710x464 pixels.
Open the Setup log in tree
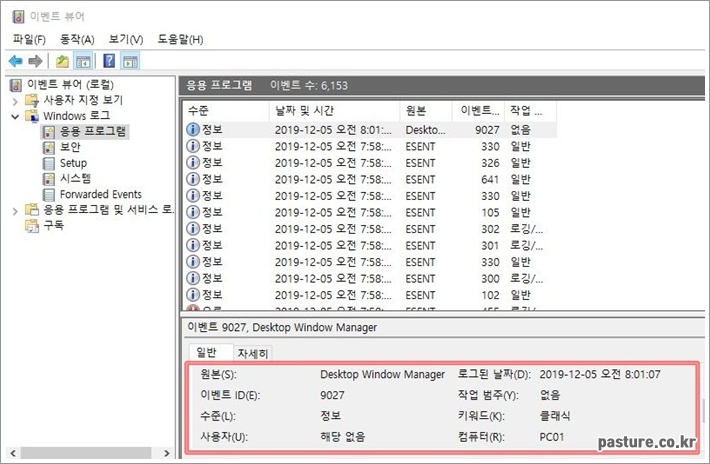pos(73,163)
